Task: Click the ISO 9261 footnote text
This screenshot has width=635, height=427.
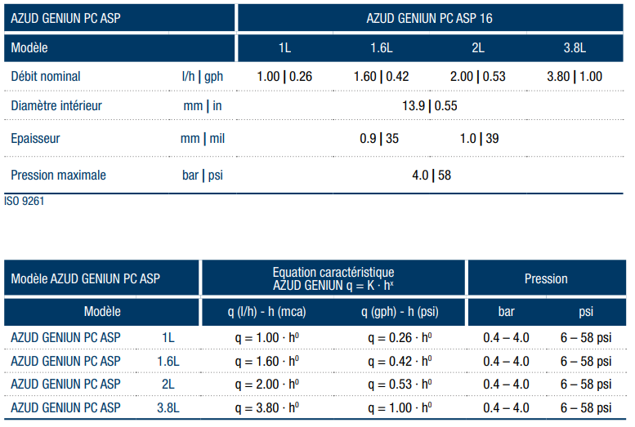Action: [x=24, y=201]
